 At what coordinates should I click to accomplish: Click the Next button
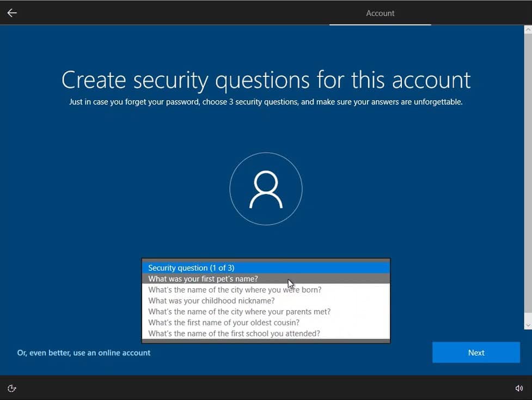pyautogui.click(x=476, y=353)
